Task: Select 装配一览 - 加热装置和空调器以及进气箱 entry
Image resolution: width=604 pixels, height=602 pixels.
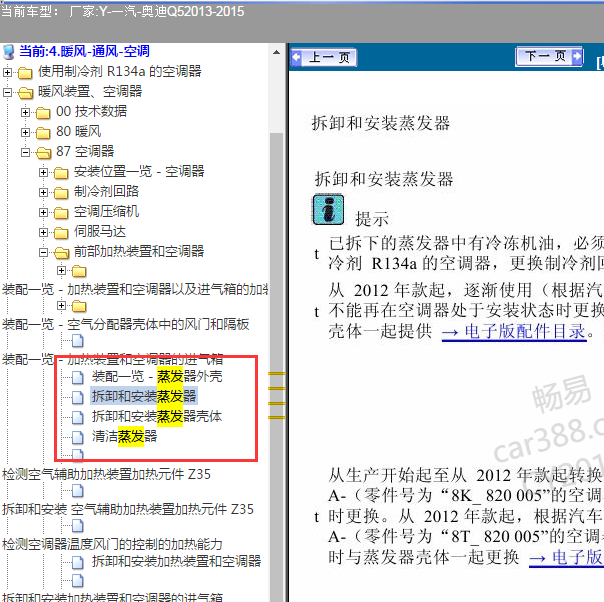Action: pos(135,289)
